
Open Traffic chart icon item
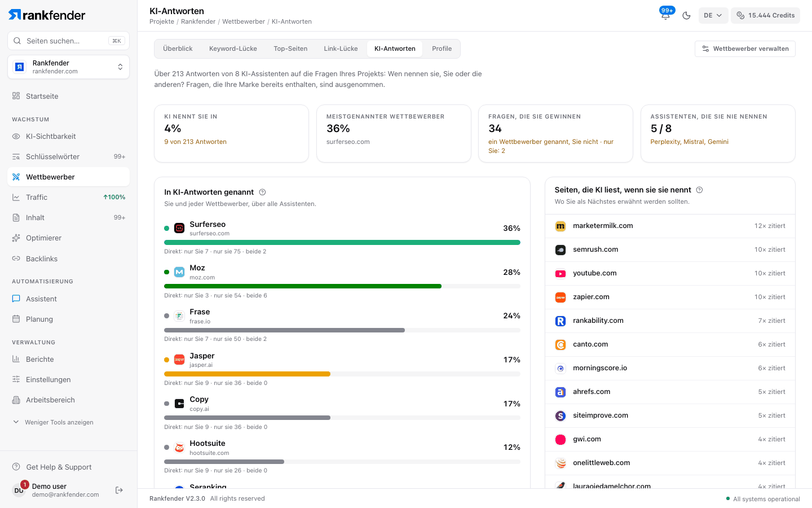(68, 197)
